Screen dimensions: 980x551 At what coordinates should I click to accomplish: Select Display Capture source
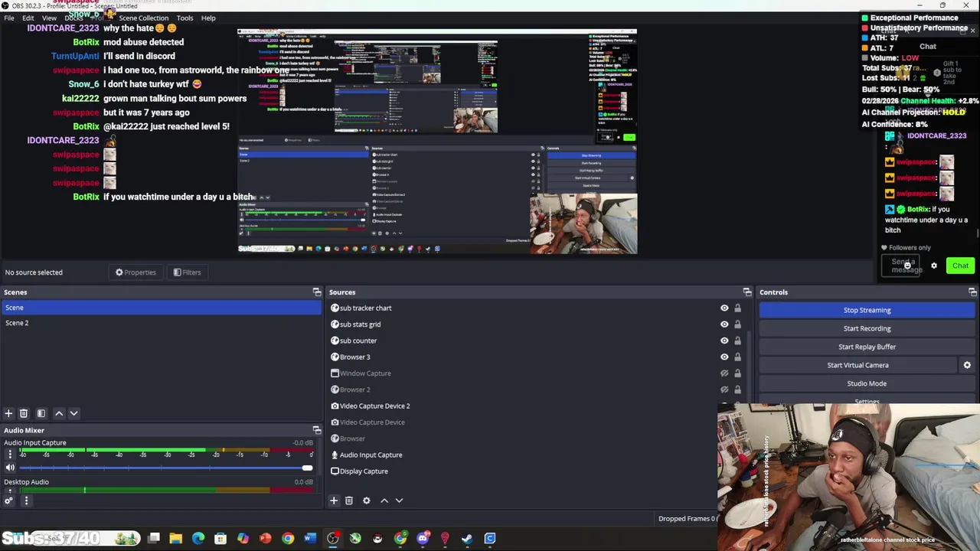tap(364, 471)
